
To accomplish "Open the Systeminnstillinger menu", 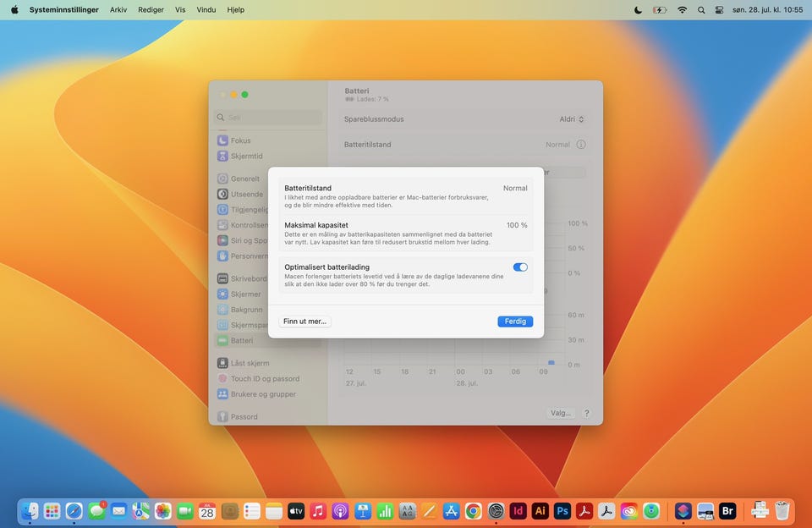I will click(63, 10).
